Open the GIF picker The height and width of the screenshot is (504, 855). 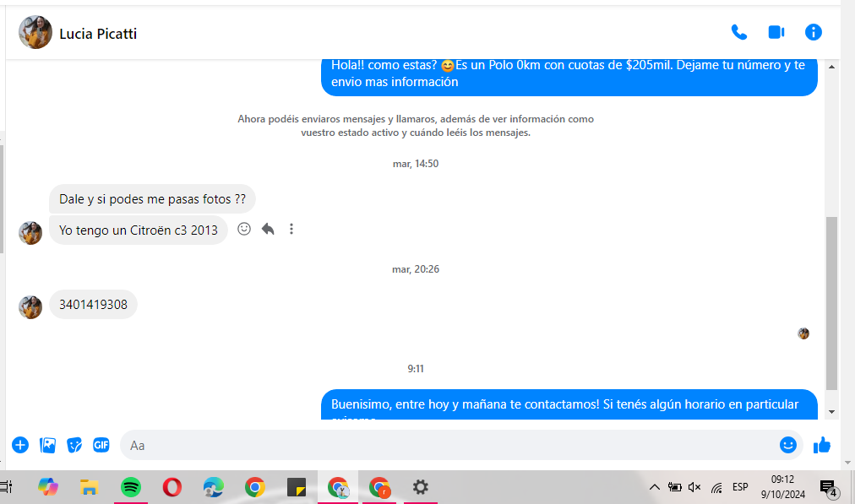coord(101,445)
